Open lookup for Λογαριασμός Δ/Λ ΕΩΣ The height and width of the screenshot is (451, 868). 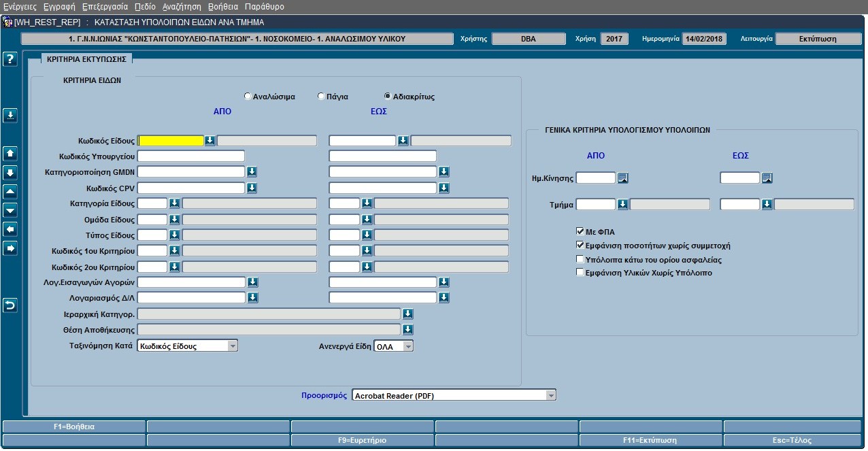(x=444, y=297)
